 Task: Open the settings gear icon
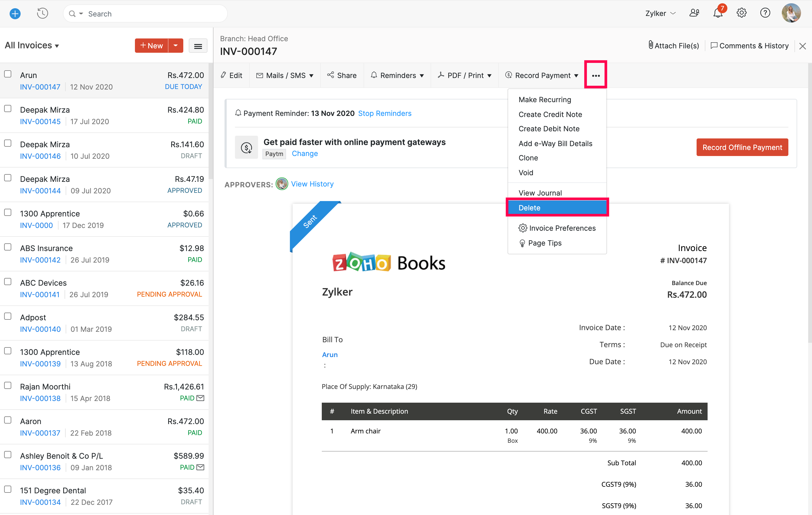tap(741, 13)
